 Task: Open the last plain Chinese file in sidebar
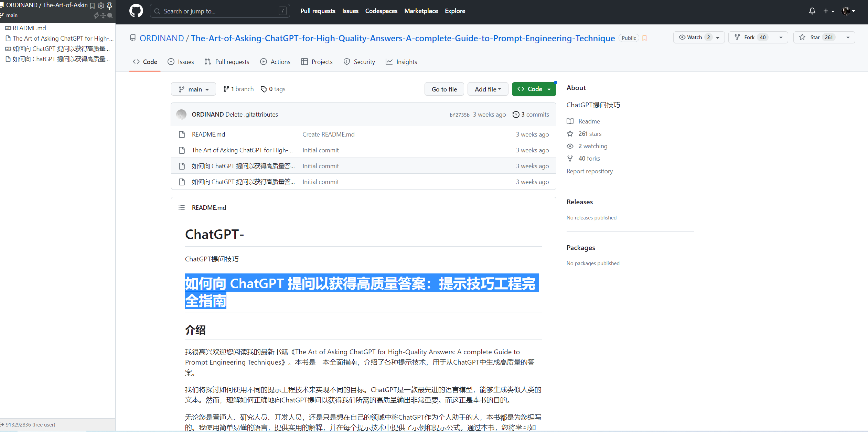click(61, 59)
